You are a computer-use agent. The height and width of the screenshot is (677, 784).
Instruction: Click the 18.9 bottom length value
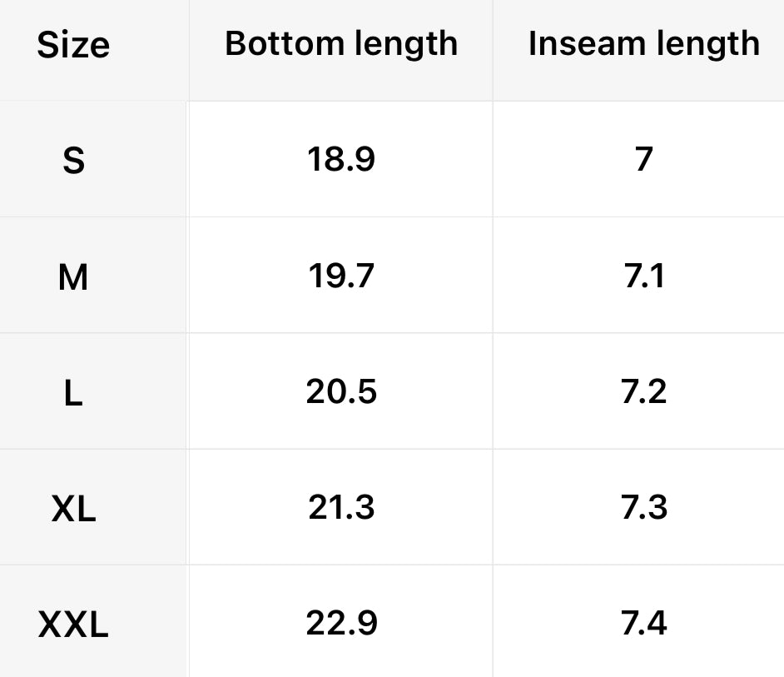(x=341, y=158)
